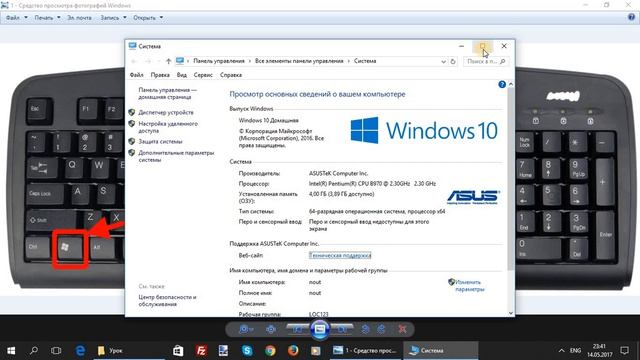Open the 'Open' dropdown in Photo Viewer
640x360 pixels.
148,18
